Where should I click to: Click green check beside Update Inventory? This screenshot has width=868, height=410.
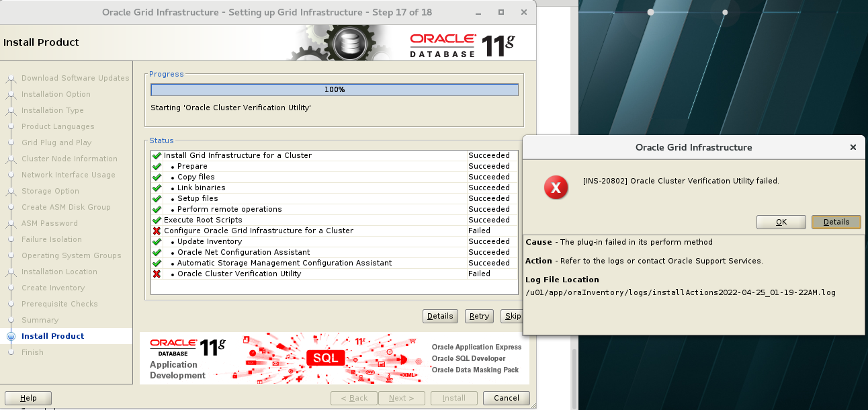157,241
